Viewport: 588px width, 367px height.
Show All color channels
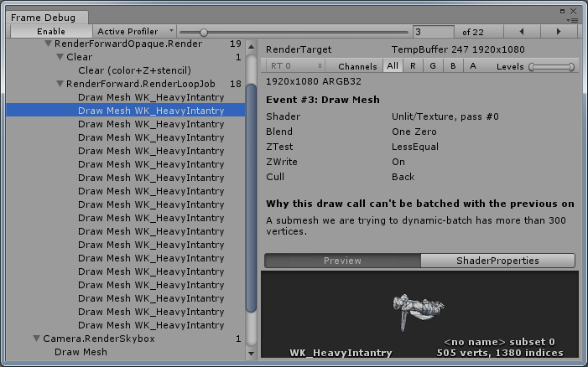click(393, 66)
